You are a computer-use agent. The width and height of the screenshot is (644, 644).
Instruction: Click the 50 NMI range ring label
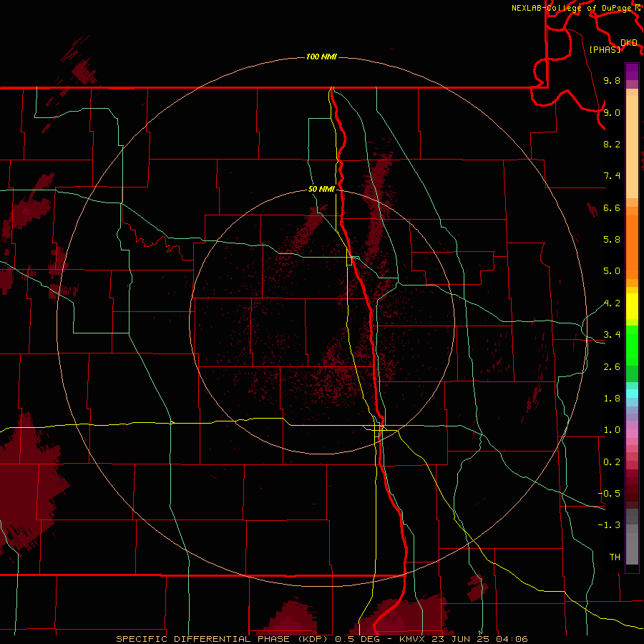coord(321,189)
